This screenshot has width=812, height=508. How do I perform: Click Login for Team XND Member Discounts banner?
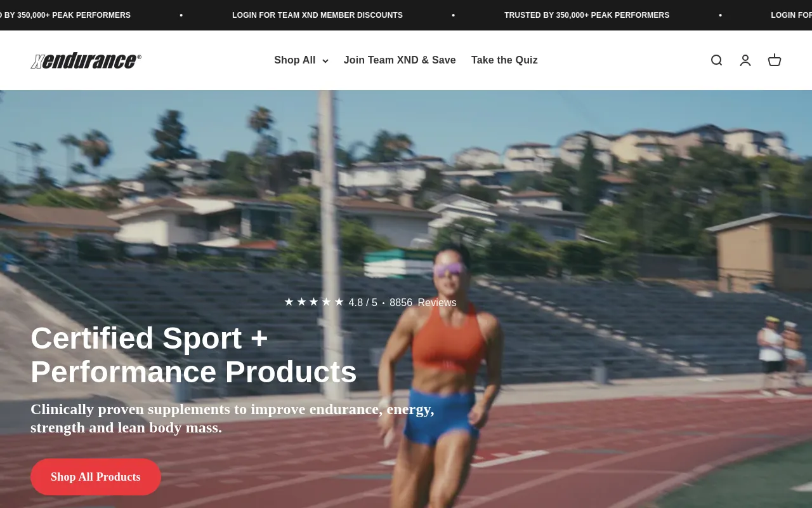pyautogui.click(x=317, y=15)
